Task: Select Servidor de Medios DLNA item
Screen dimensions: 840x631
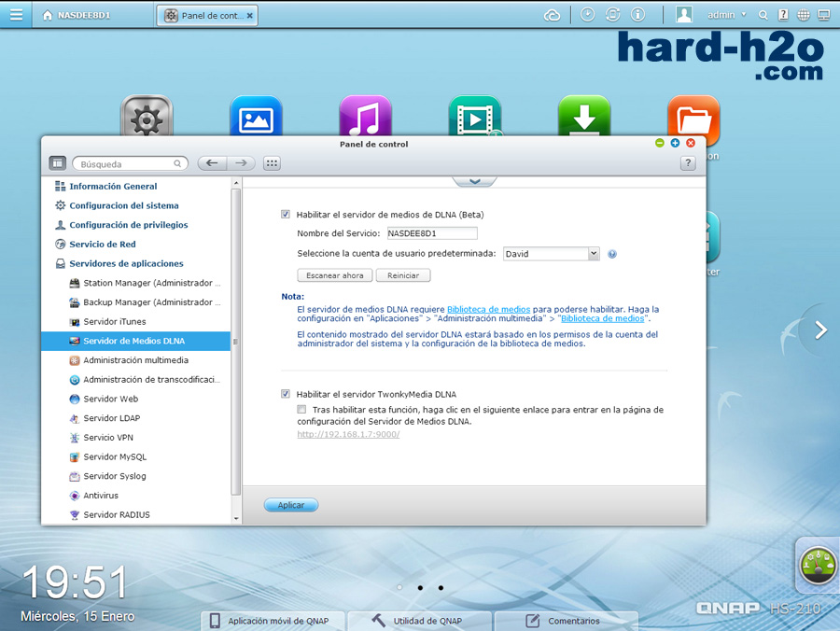Action: [136, 341]
